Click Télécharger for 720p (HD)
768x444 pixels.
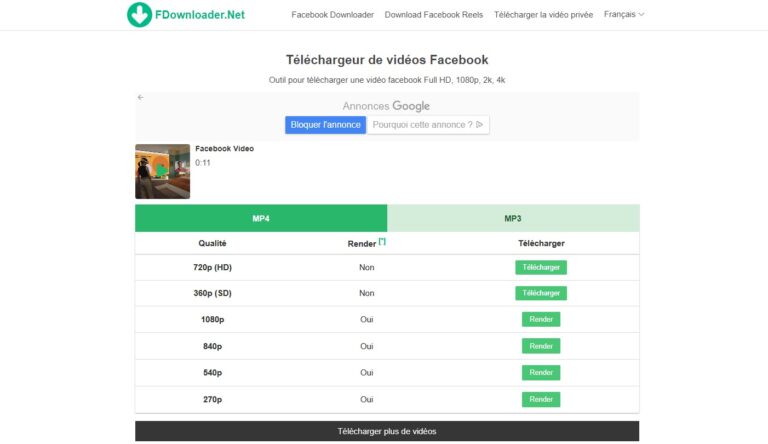[541, 267]
